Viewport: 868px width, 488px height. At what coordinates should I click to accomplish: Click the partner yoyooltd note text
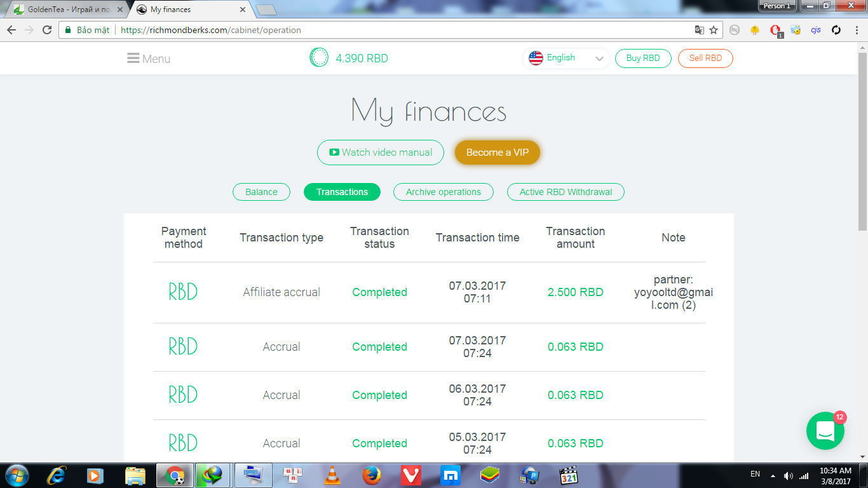(674, 292)
